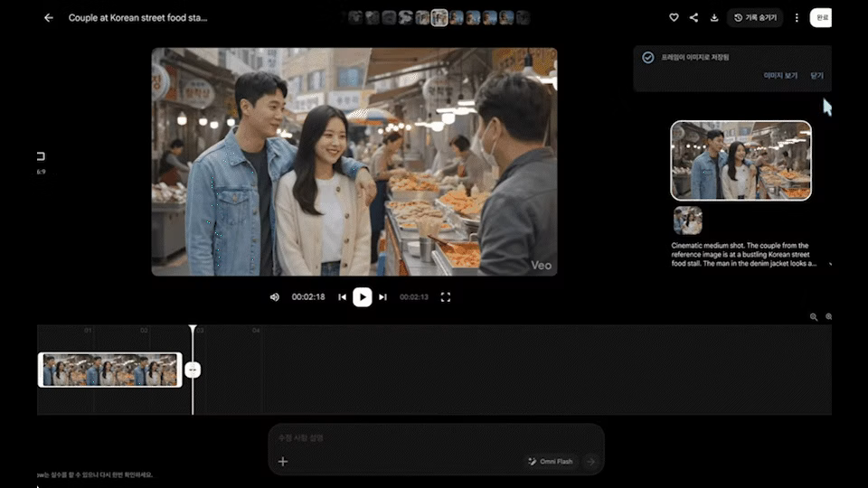The image size is (868, 488).
Task: Click the main video preview frame
Action: coord(354,162)
